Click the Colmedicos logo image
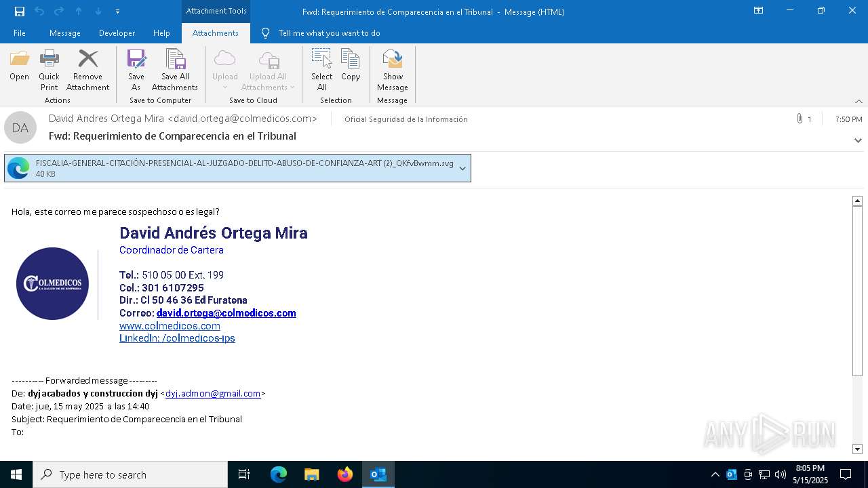The height and width of the screenshot is (488, 868). (52, 283)
